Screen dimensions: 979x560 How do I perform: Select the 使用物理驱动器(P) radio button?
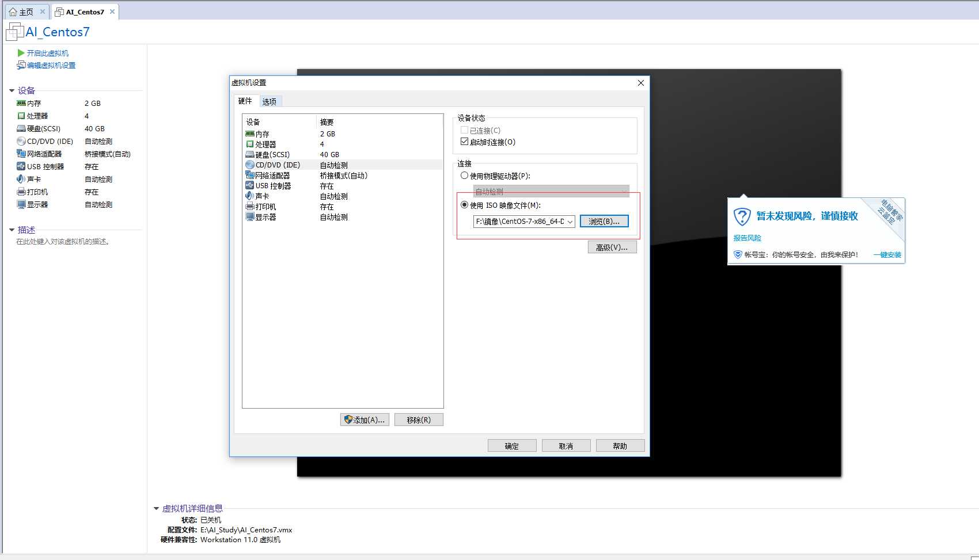point(464,176)
